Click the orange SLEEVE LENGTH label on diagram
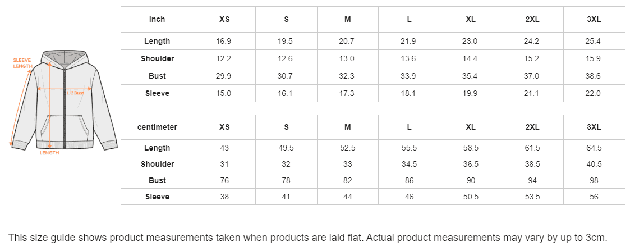 coord(22,63)
